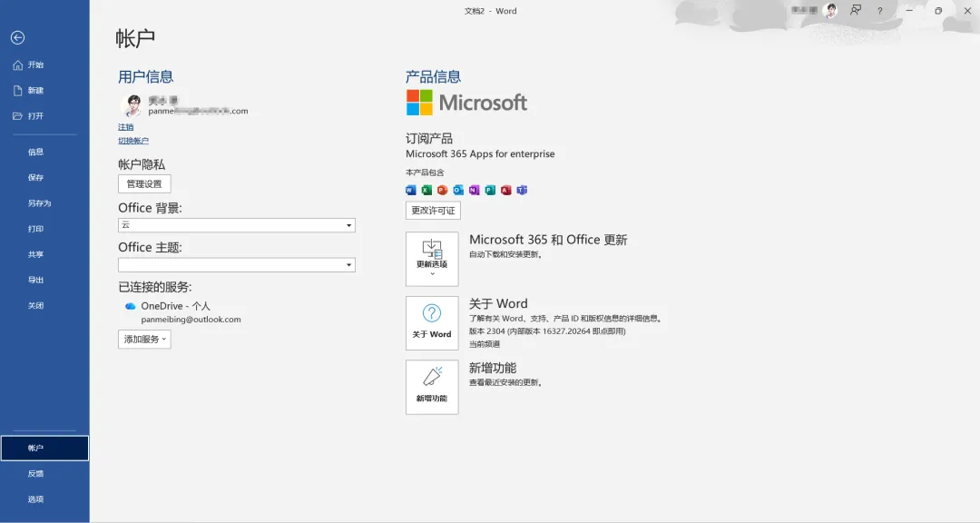Click the user profile photo under 用户信息
The height and width of the screenshot is (523, 980).
(x=132, y=105)
